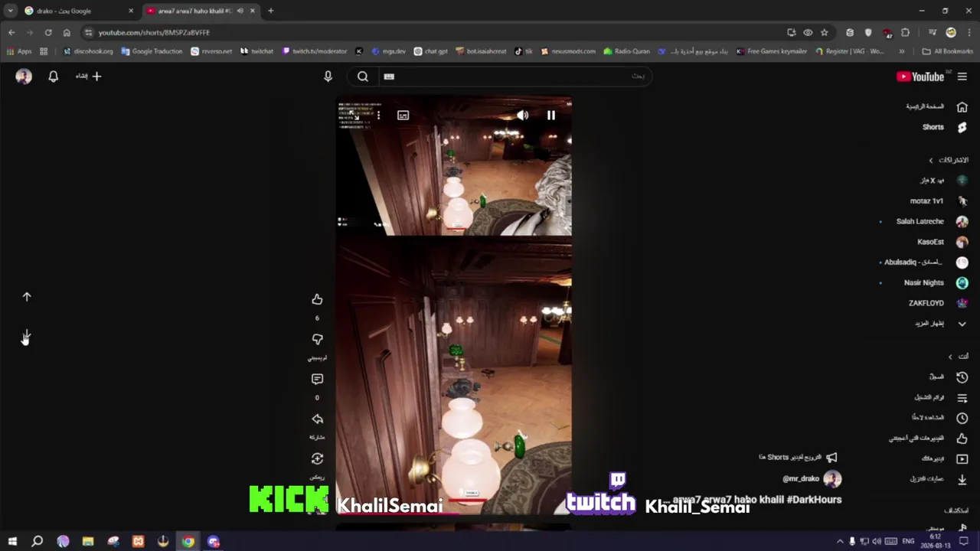The width and height of the screenshot is (980, 551).
Task: Click the search magnifier icon
Action: tap(363, 77)
